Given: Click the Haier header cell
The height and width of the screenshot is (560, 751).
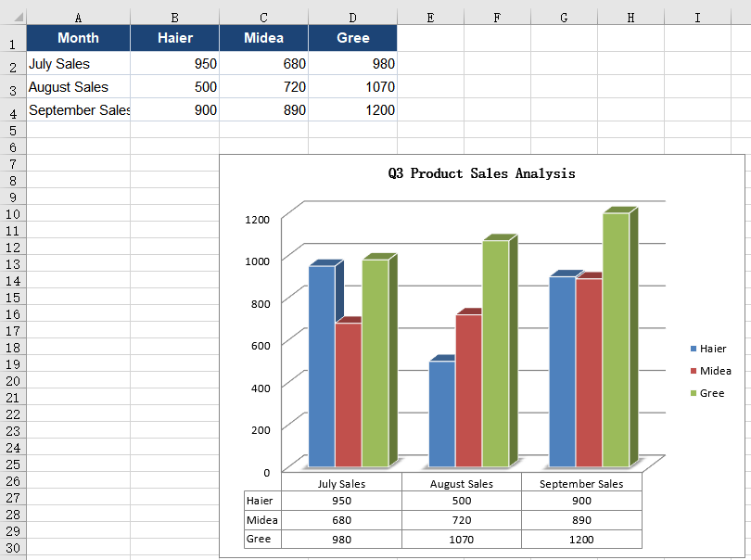Looking at the screenshot, I should pos(175,38).
